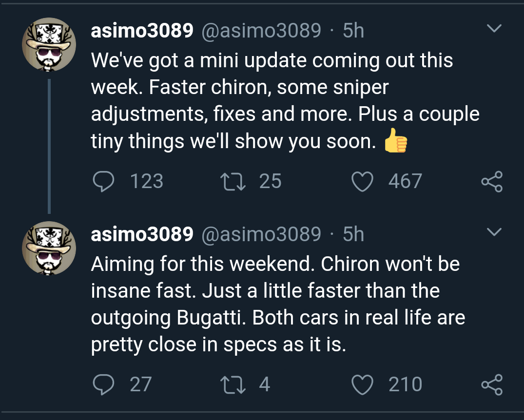This screenshot has width=524, height=420.
Task: Share the mini update tweet
Action: (491, 181)
